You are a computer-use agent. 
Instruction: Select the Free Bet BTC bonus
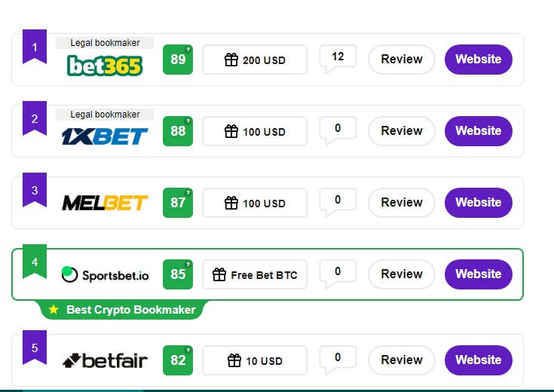click(255, 274)
